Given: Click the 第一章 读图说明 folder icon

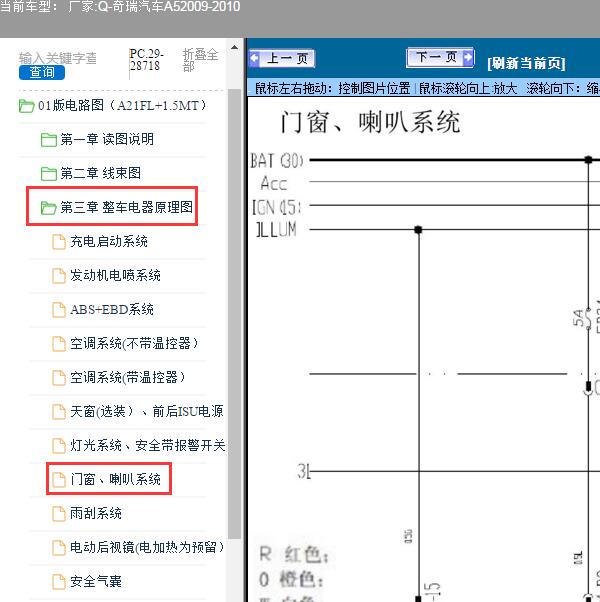Looking at the screenshot, I should tap(49, 140).
